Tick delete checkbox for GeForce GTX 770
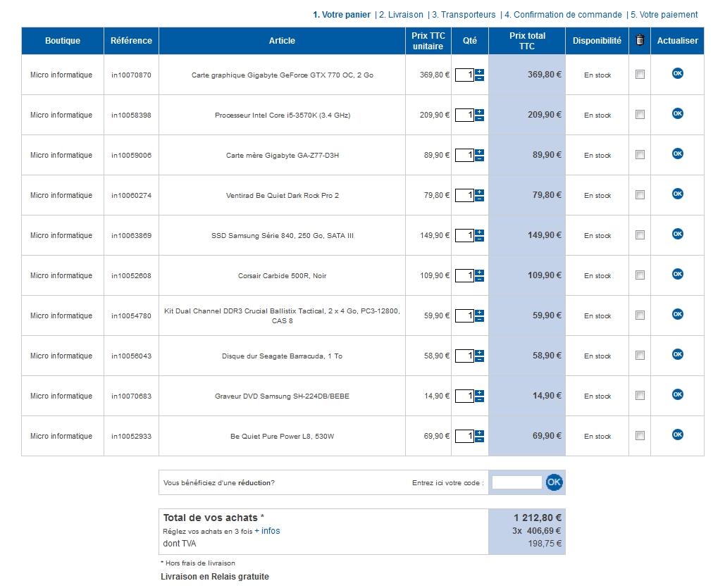Screen dimensions: 725x588 (640, 75)
